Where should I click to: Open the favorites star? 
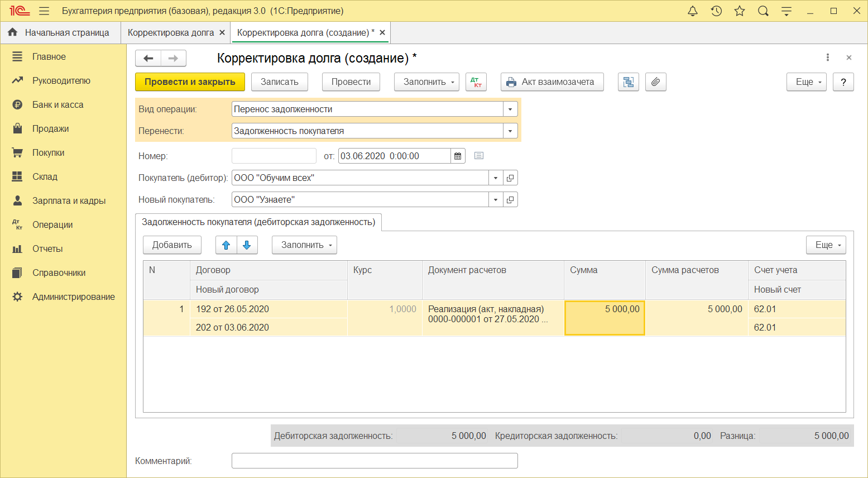(740, 11)
